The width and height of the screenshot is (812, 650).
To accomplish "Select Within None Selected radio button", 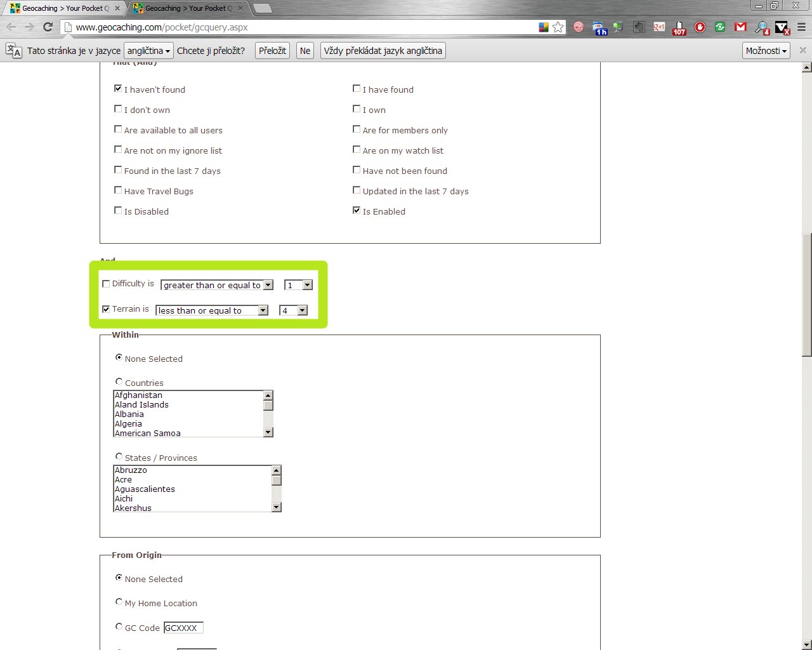I will [119, 357].
